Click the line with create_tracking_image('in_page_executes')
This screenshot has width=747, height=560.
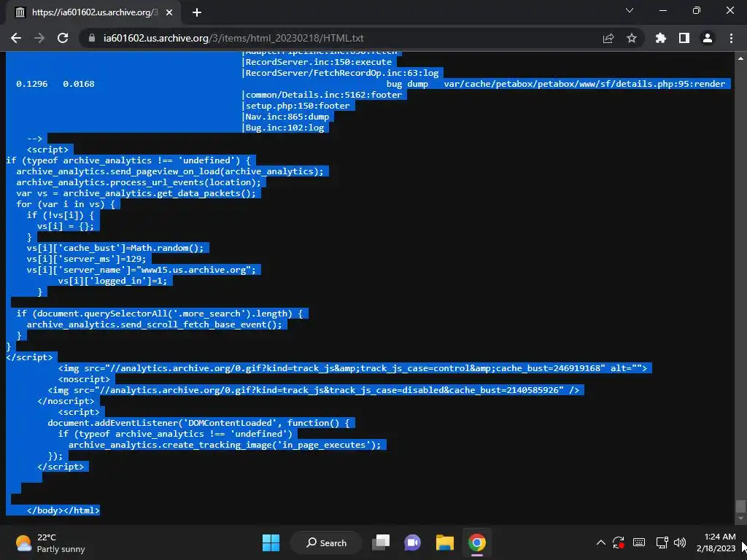[x=225, y=445]
